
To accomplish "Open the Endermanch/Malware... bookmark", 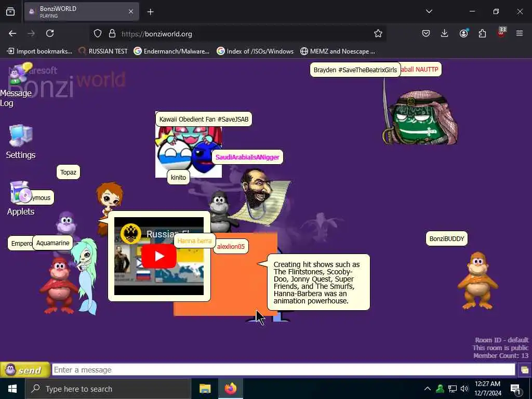I will click(171, 51).
